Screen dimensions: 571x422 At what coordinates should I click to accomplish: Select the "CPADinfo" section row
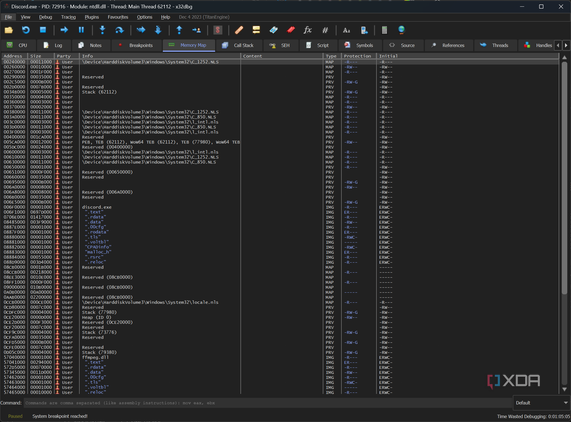tap(280, 247)
